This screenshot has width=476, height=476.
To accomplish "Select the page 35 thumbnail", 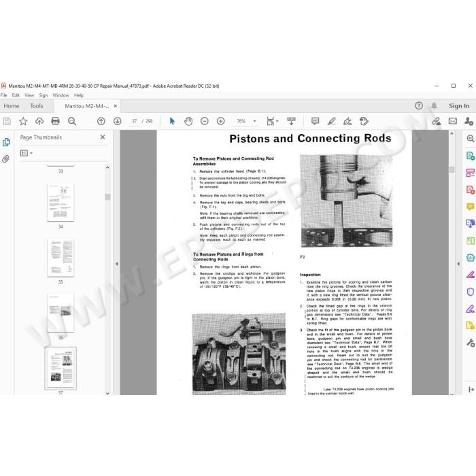I will click(61, 258).
